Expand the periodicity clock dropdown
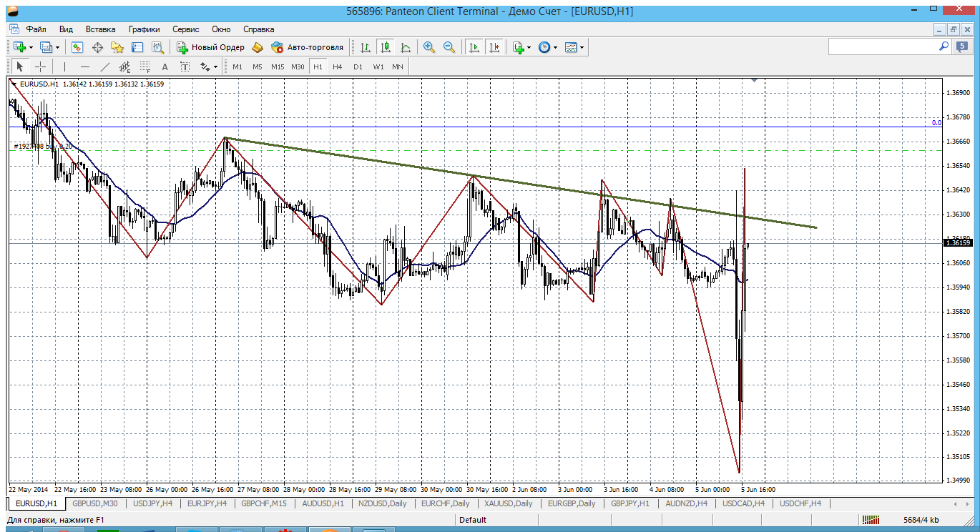 pos(556,47)
